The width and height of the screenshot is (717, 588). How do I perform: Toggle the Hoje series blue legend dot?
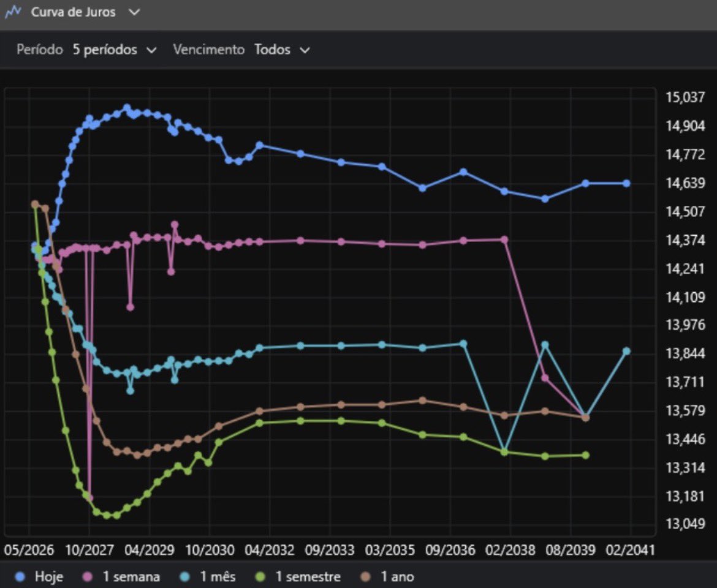(x=20, y=576)
